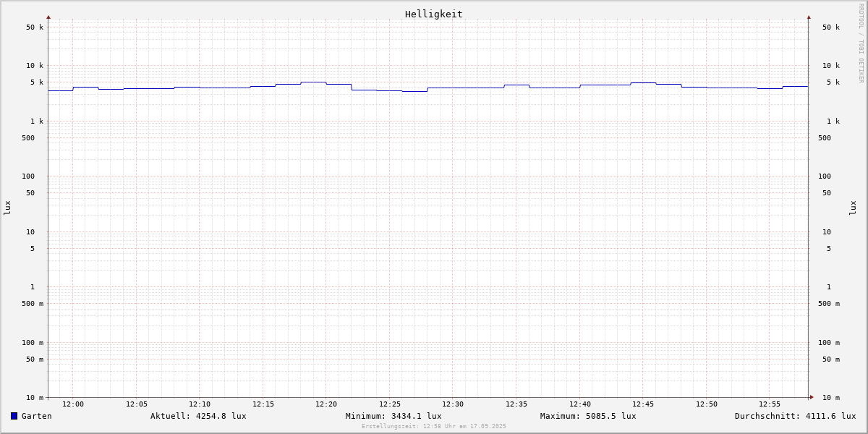This screenshot has height=434, width=868.
Task: Click the blue Garten legend color box
Action: [14, 416]
